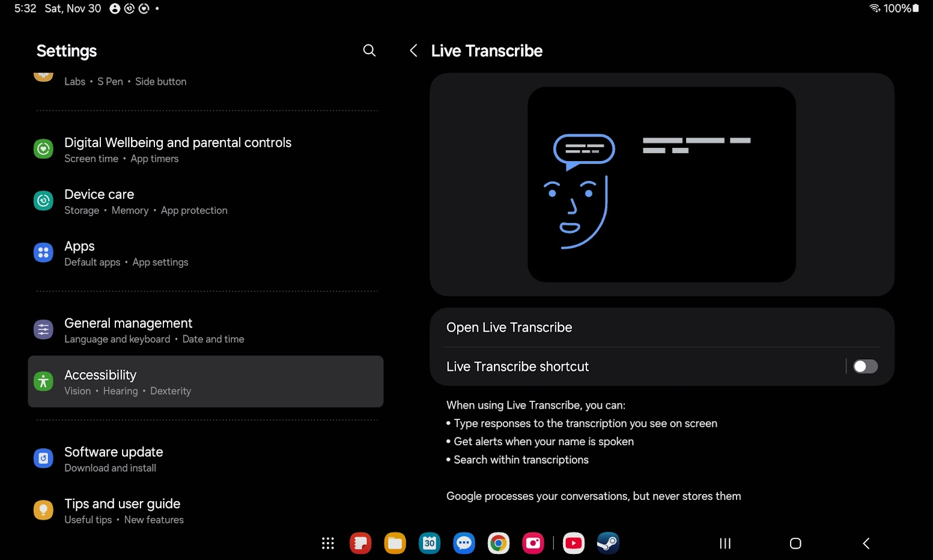Screen dimensions: 933x560
Task: Click the Live Transcribe illustration image
Action: pos(661,184)
